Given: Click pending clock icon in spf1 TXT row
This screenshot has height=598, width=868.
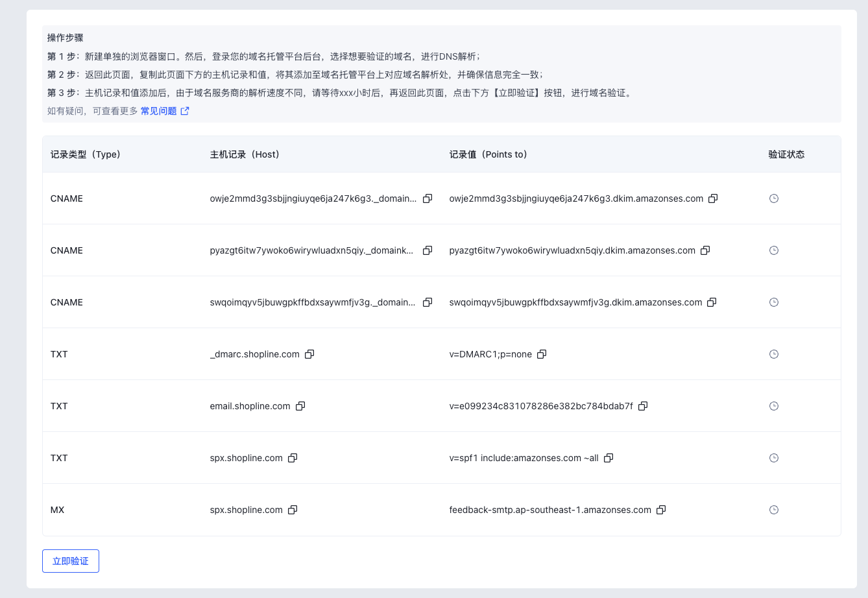Looking at the screenshot, I should coord(774,458).
